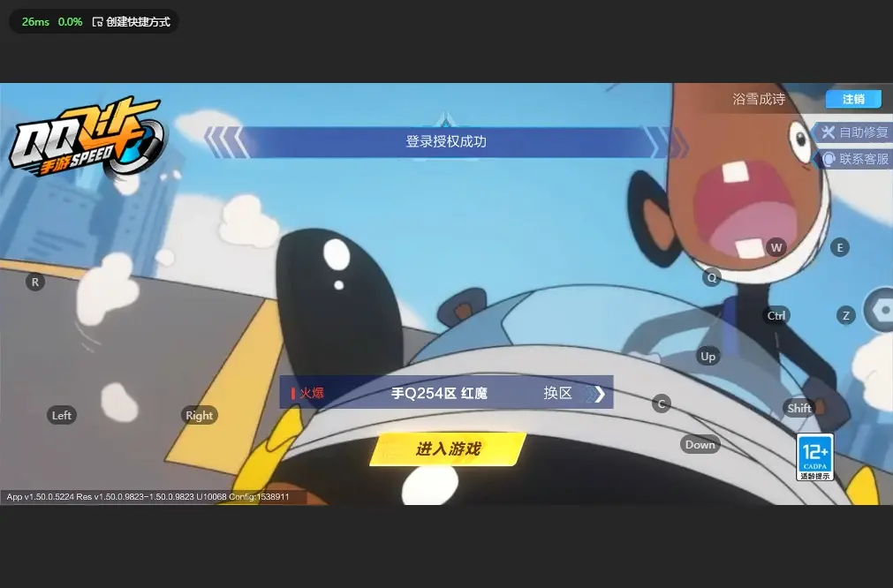This screenshot has width=893, height=588.
Task: Tap the Q key overlay
Action: coord(712,278)
